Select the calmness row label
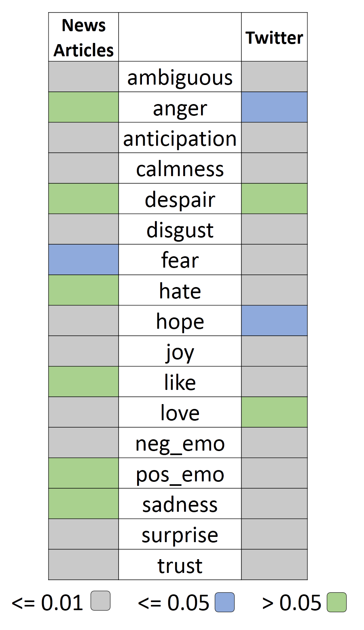This screenshot has width=364, height=630. click(180, 168)
